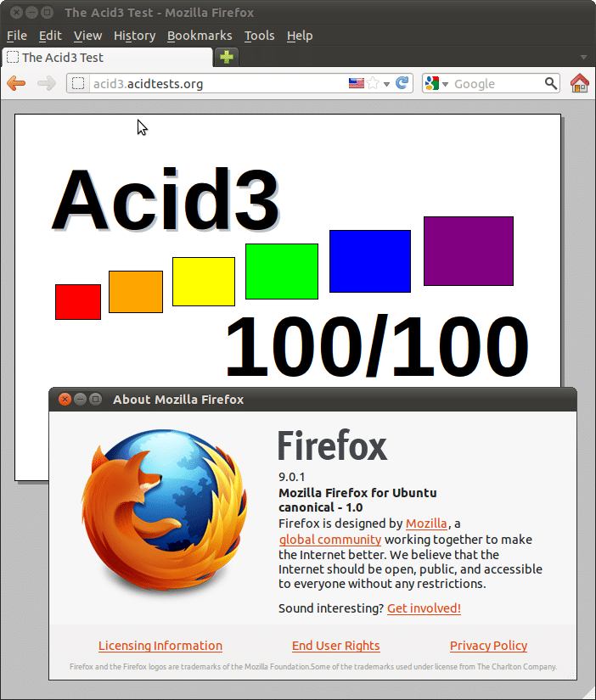The image size is (596, 700).
Task: Click the Get involved! link
Action: coord(424,608)
